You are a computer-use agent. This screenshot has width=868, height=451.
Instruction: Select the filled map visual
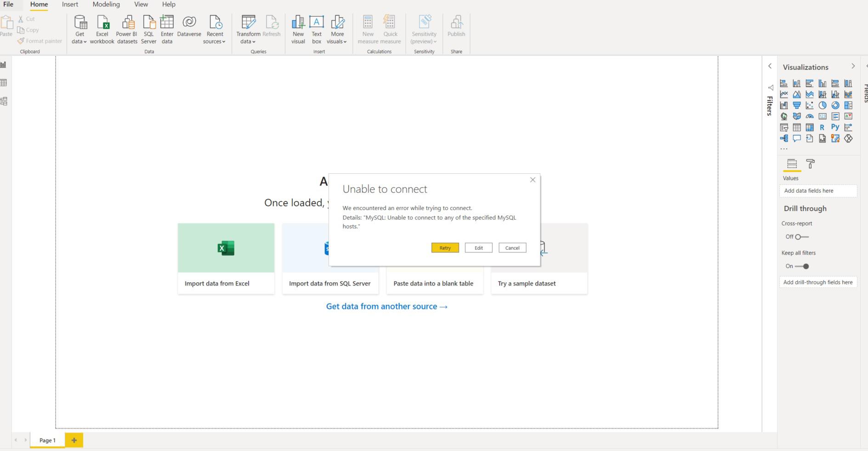(x=797, y=116)
